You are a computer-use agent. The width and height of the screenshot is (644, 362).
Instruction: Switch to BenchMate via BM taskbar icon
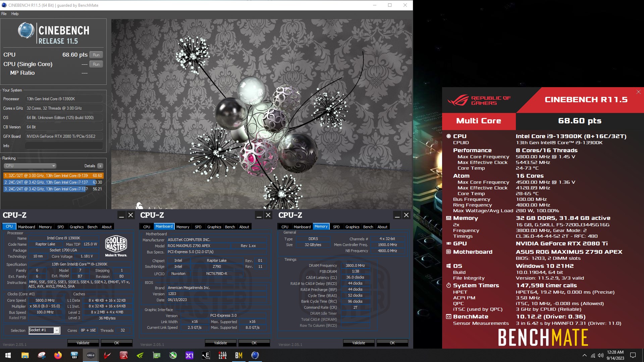click(x=239, y=355)
